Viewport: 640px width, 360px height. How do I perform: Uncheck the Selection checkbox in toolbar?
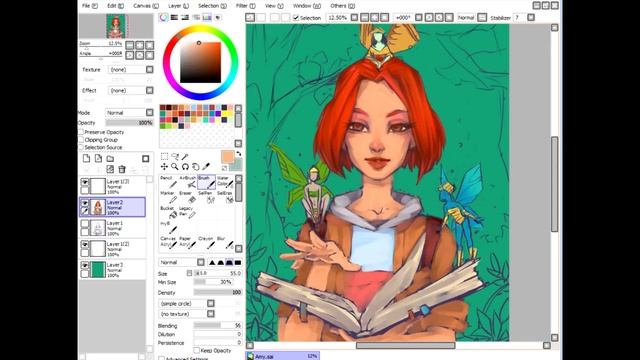(296, 18)
